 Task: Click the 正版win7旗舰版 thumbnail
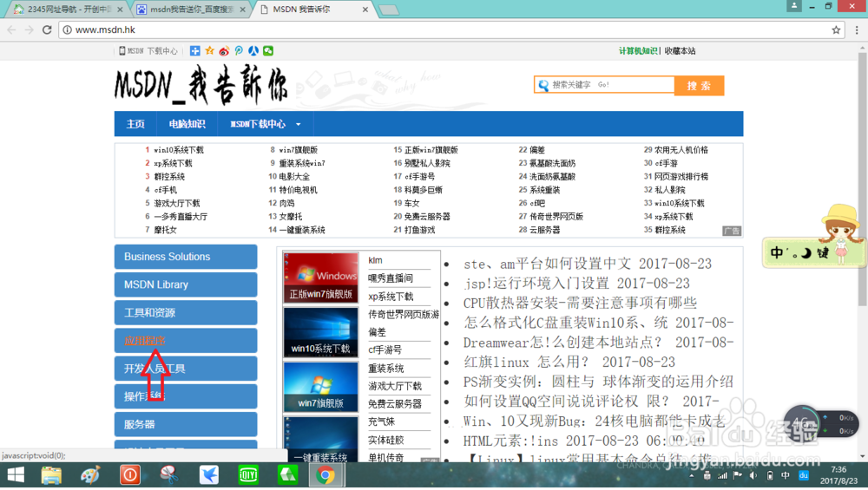[x=320, y=277]
